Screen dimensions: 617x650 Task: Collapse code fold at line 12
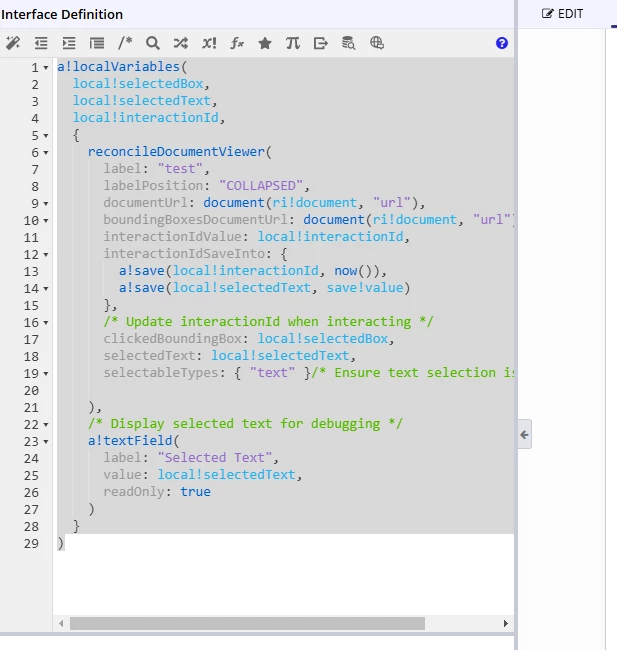pos(46,255)
